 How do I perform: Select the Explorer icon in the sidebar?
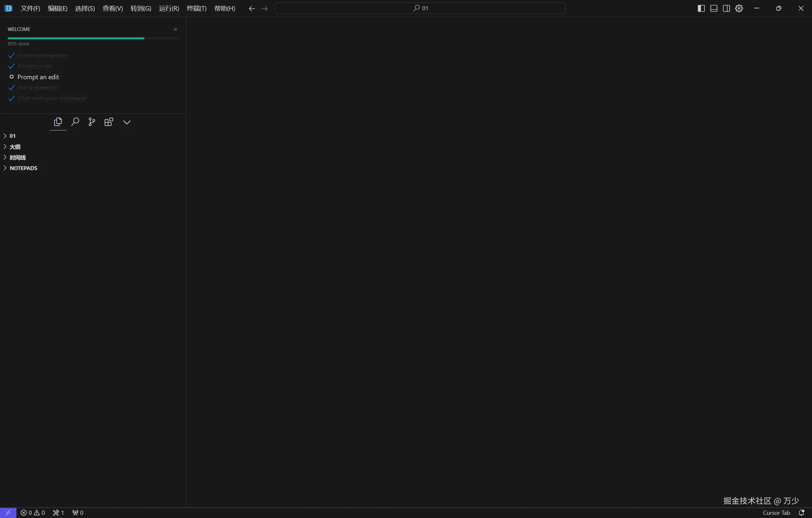[58, 122]
